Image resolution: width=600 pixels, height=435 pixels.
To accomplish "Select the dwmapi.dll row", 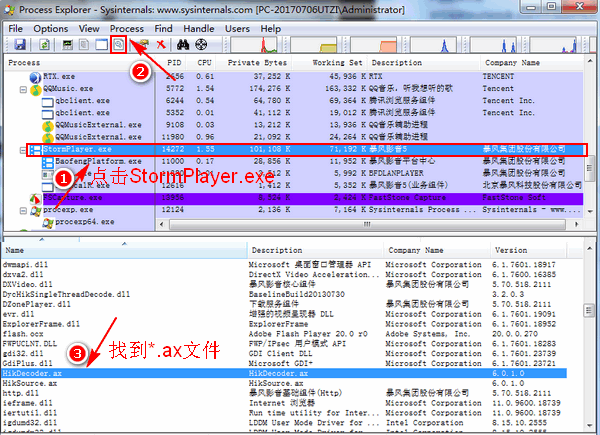I will pos(284,264).
